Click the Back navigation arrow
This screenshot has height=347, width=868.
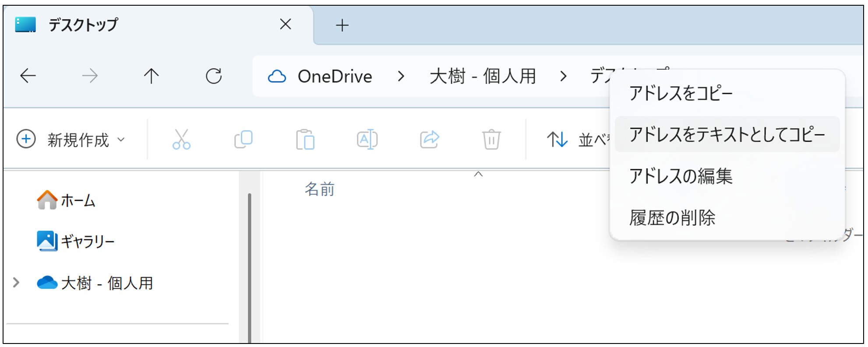pos(28,76)
